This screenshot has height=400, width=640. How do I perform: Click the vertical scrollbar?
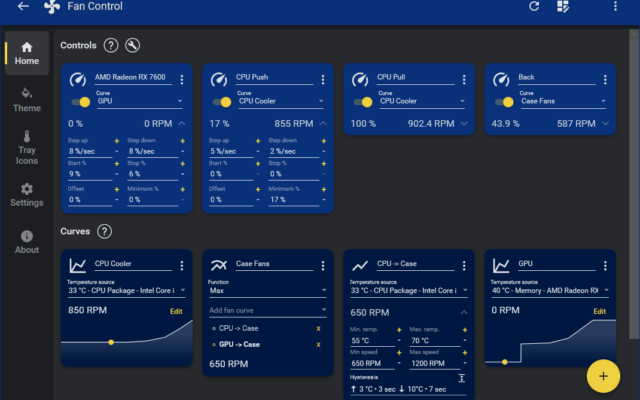pos(634,184)
